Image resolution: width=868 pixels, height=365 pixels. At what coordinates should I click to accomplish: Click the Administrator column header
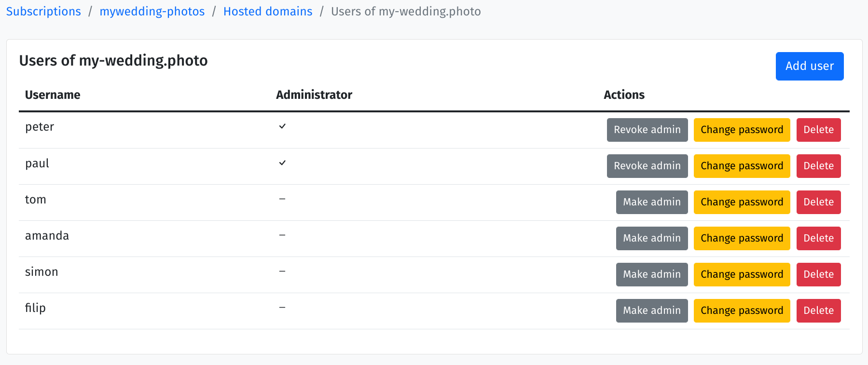click(x=314, y=95)
